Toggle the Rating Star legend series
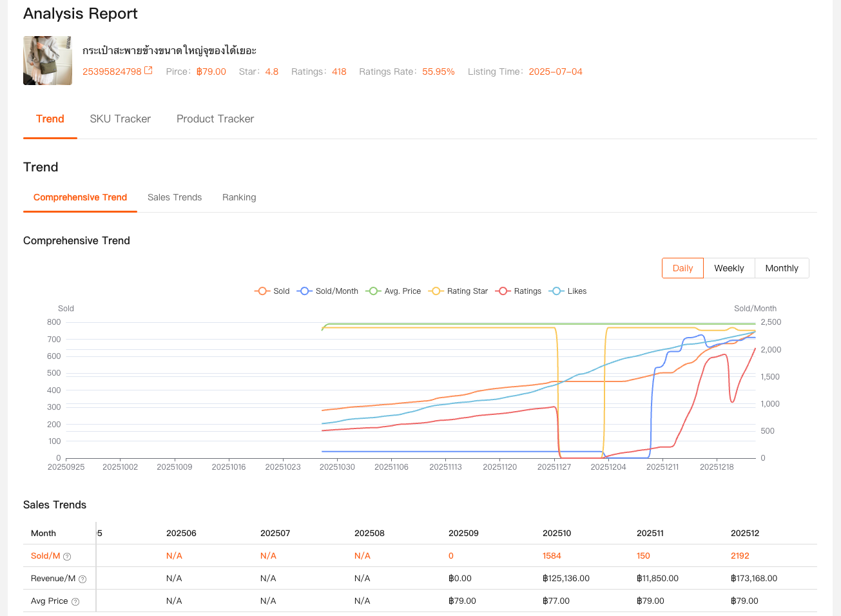This screenshot has height=616, width=841. click(x=458, y=291)
